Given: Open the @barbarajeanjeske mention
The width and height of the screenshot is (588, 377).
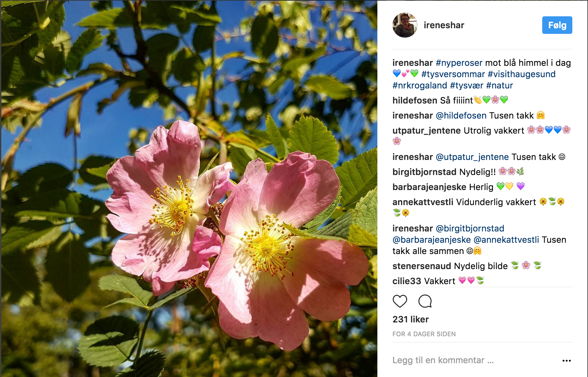Looking at the screenshot, I should click(432, 240).
